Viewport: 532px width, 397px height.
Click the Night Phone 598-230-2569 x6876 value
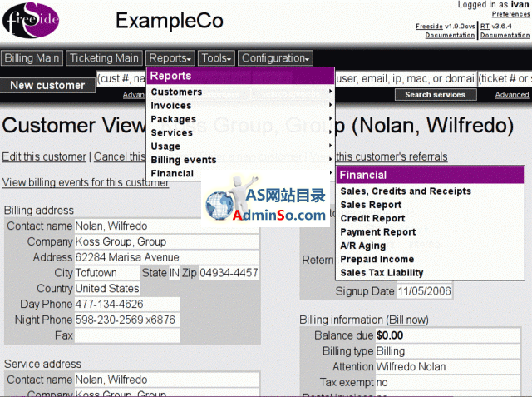tap(126, 320)
